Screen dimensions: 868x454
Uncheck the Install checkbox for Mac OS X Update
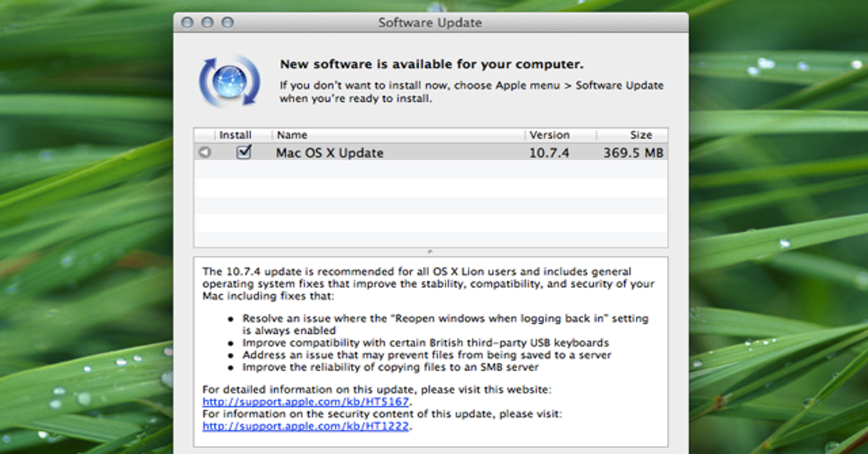pos(244,152)
